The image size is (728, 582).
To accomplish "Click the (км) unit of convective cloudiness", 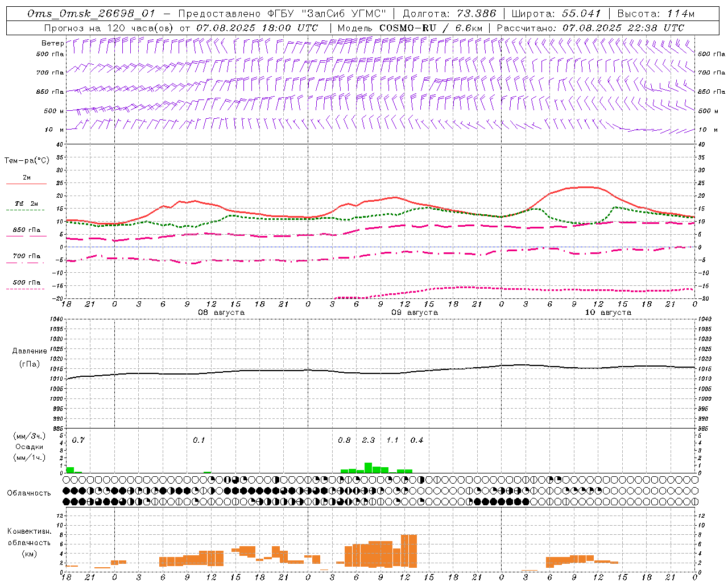I will coord(29,554).
